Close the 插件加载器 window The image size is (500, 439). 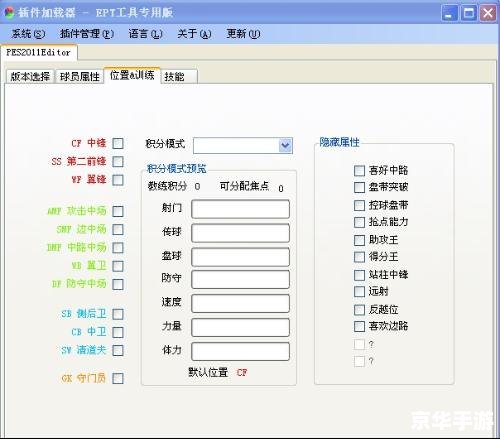coord(488,13)
